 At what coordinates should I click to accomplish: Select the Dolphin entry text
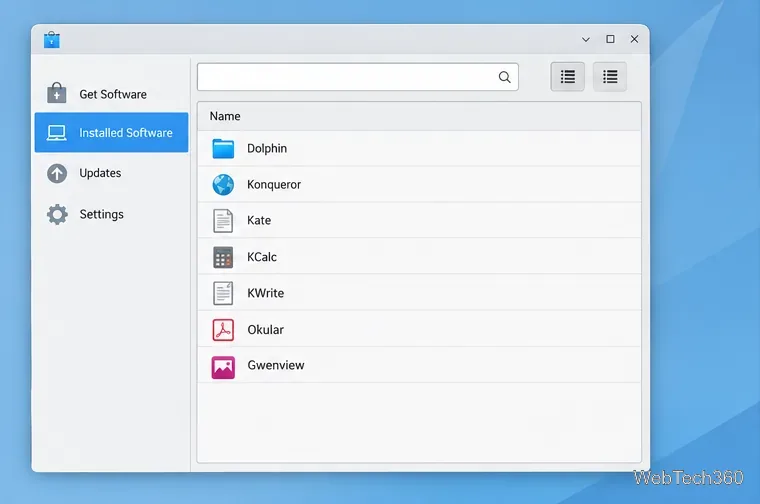click(x=267, y=148)
